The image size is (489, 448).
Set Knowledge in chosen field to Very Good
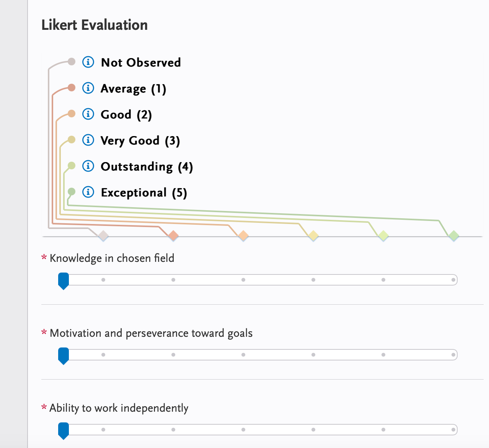tap(313, 280)
